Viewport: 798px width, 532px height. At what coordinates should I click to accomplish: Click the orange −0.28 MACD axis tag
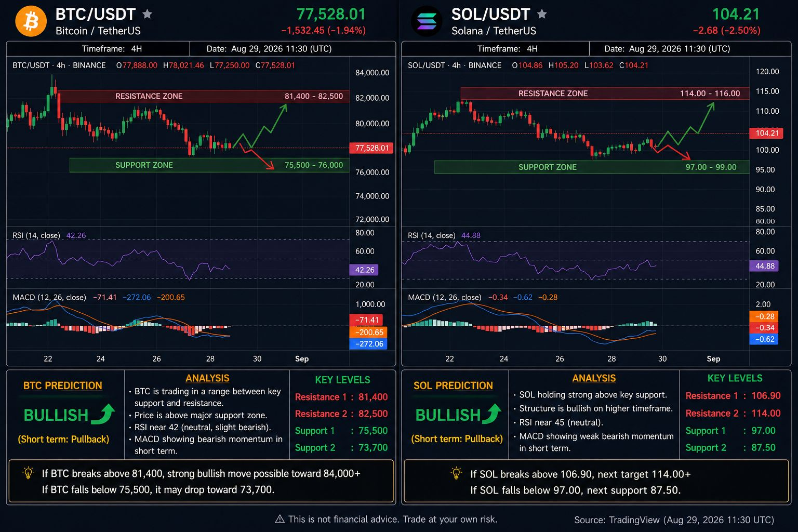(x=764, y=316)
